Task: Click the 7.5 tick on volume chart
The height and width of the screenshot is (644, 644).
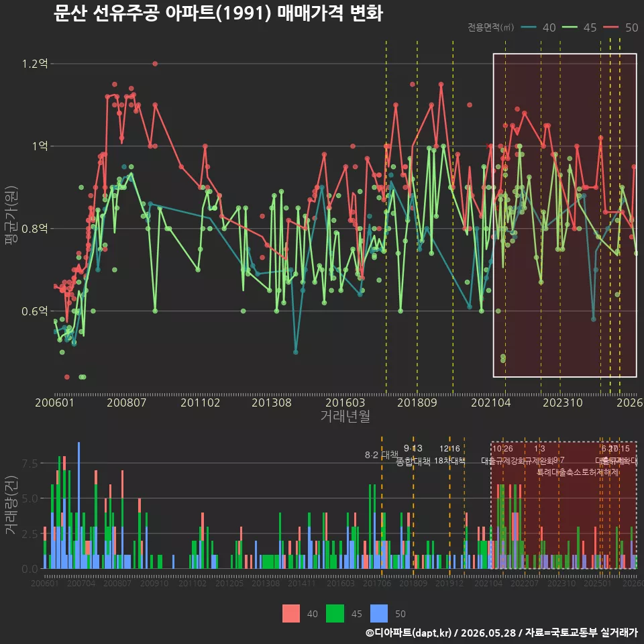Action: click(29, 464)
